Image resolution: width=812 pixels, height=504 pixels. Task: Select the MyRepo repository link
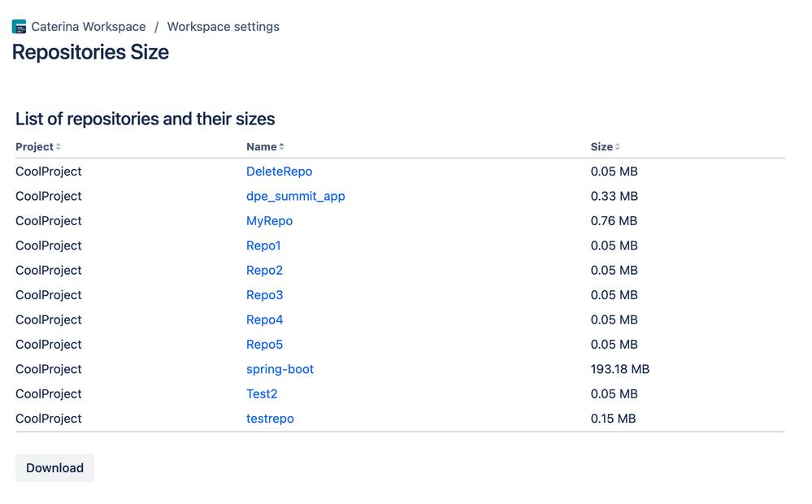click(269, 221)
